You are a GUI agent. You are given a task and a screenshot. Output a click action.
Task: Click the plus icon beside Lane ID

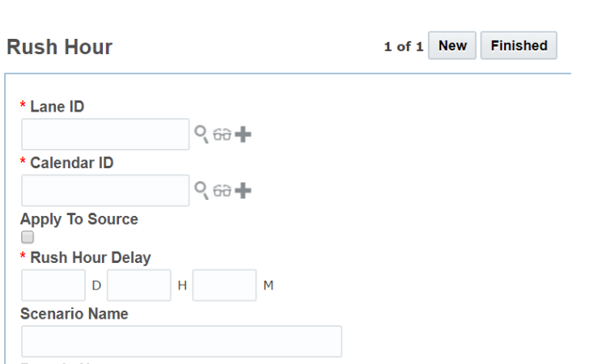(243, 134)
